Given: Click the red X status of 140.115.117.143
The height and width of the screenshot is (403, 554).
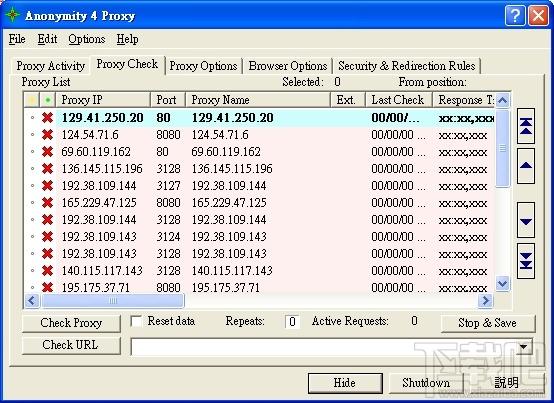Looking at the screenshot, I should click(x=47, y=271).
